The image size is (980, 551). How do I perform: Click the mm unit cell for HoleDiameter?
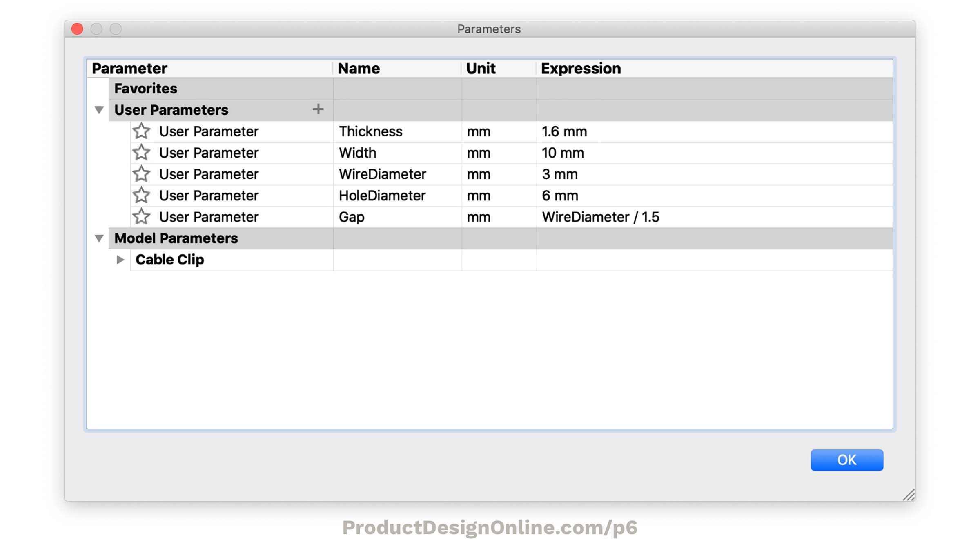click(x=499, y=196)
